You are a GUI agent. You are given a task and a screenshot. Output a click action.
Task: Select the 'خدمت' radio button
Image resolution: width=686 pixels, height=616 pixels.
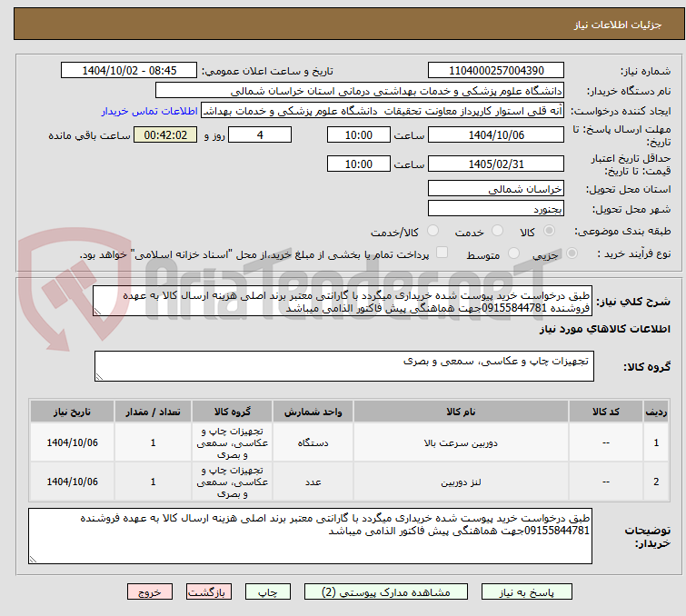pyautogui.click(x=497, y=231)
